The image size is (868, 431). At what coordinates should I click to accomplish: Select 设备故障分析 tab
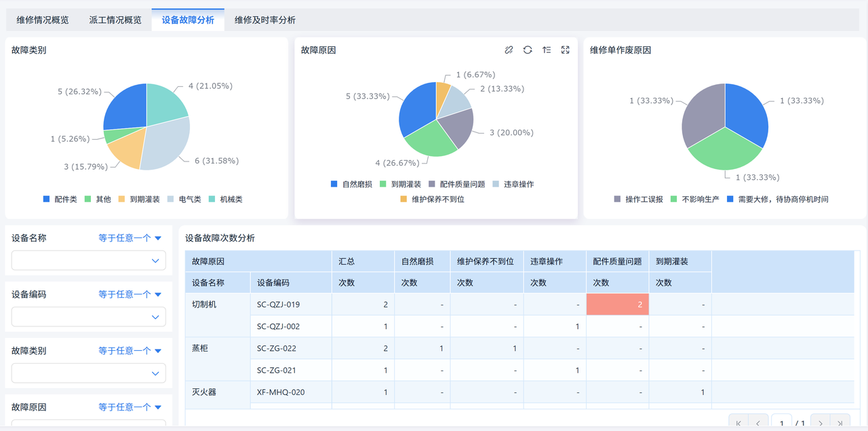[x=188, y=20]
